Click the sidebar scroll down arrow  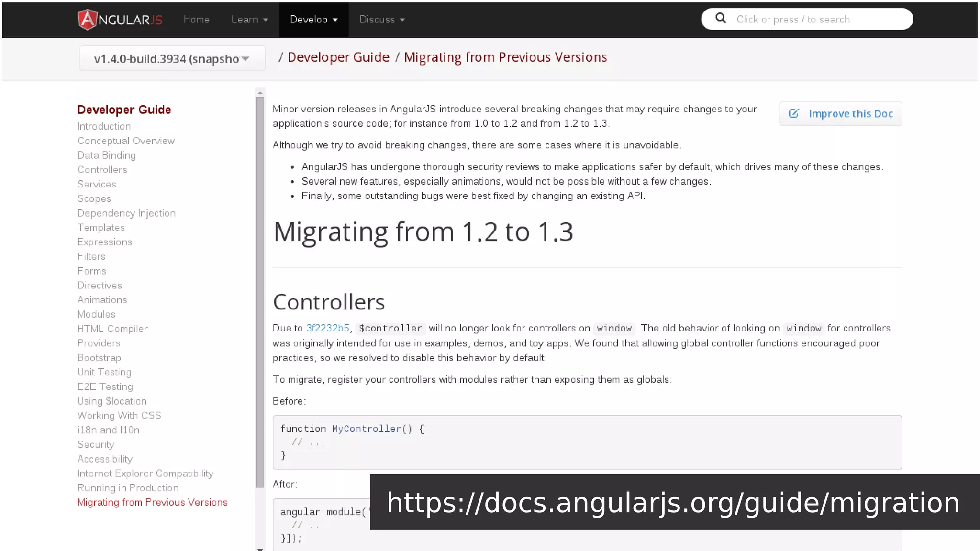(x=260, y=549)
